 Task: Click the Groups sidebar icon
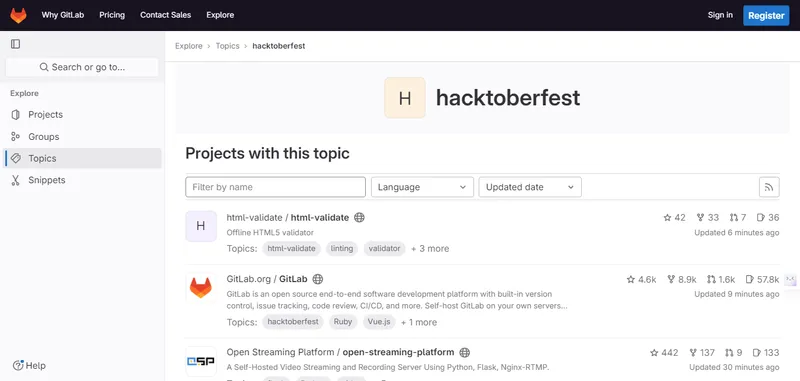16,137
